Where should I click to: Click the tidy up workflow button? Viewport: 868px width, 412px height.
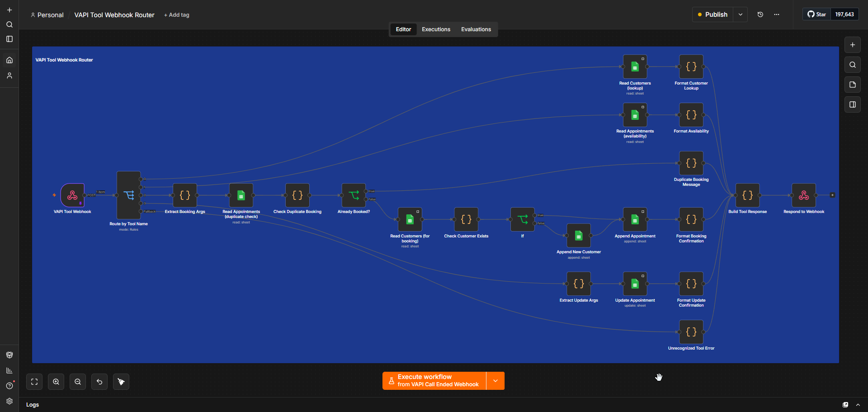point(121,382)
